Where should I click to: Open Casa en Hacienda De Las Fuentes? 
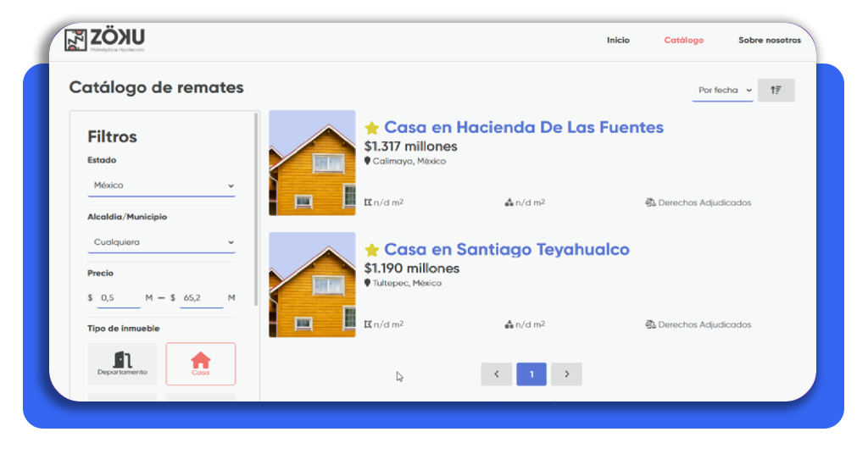click(524, 127)
